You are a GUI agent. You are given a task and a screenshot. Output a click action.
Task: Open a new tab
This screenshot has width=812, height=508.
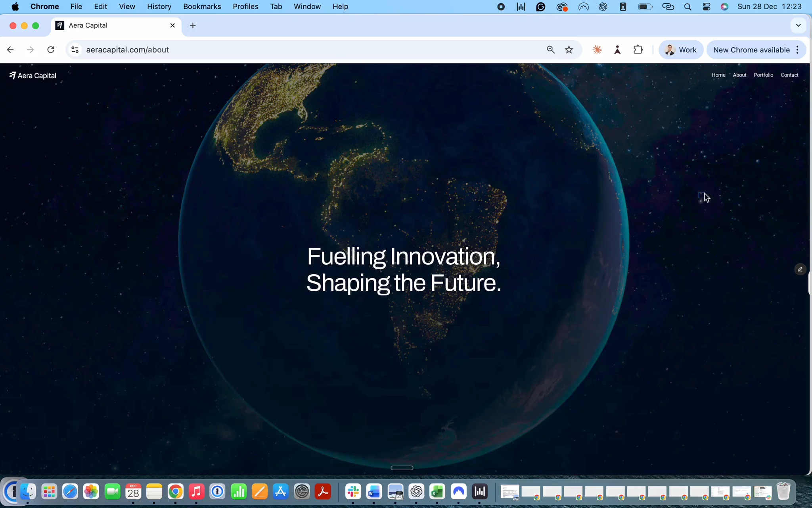193,25
